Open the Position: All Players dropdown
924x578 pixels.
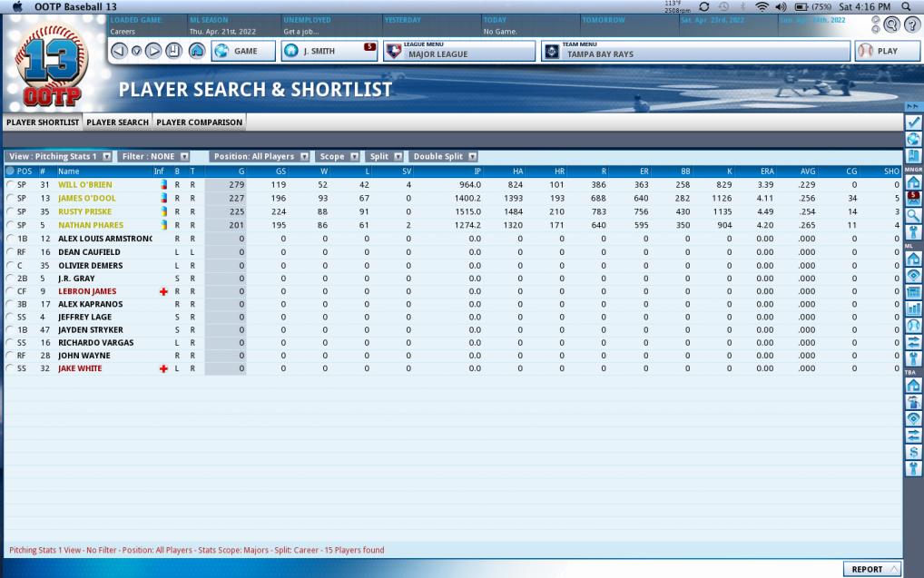tap(260, 156)
